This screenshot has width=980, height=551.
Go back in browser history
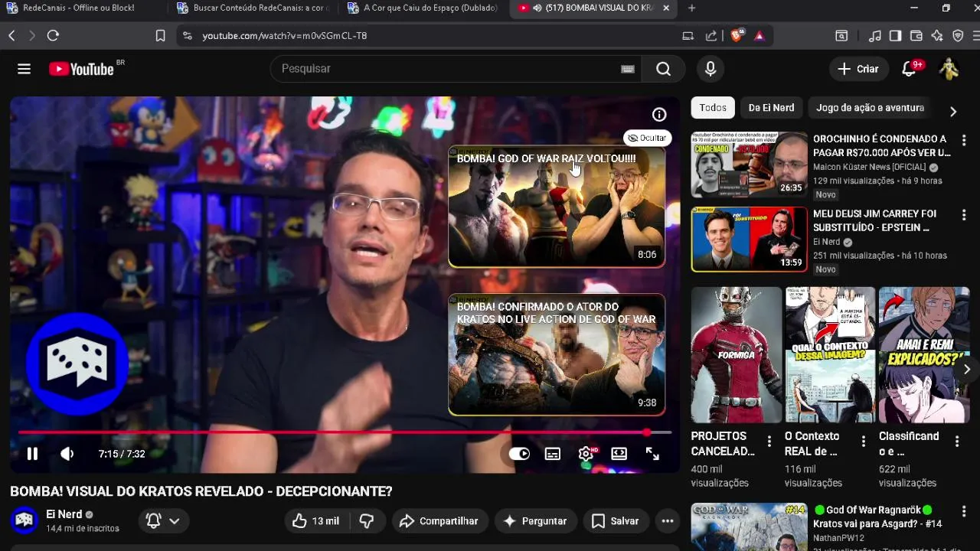coord(11,35)
